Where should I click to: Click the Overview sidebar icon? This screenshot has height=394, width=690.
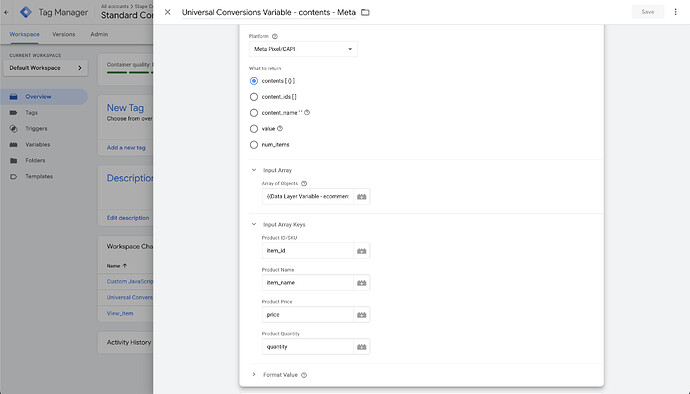(14, 96)
